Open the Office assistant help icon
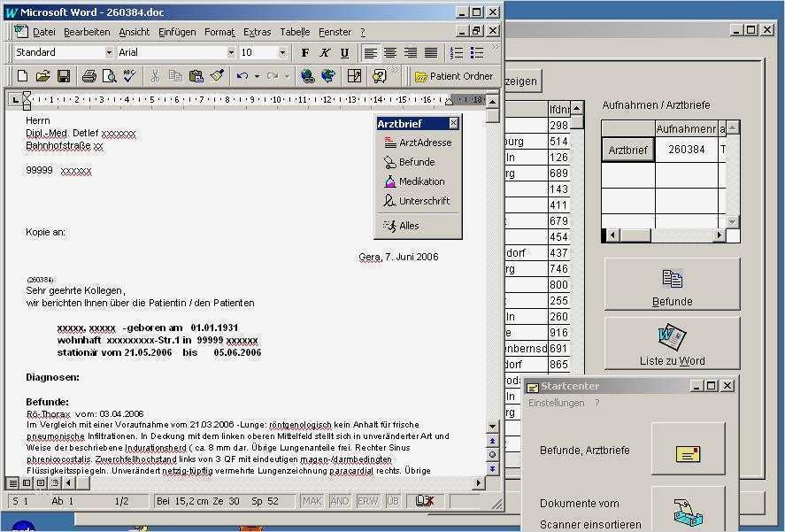785x532 pixels. (379, 76)
